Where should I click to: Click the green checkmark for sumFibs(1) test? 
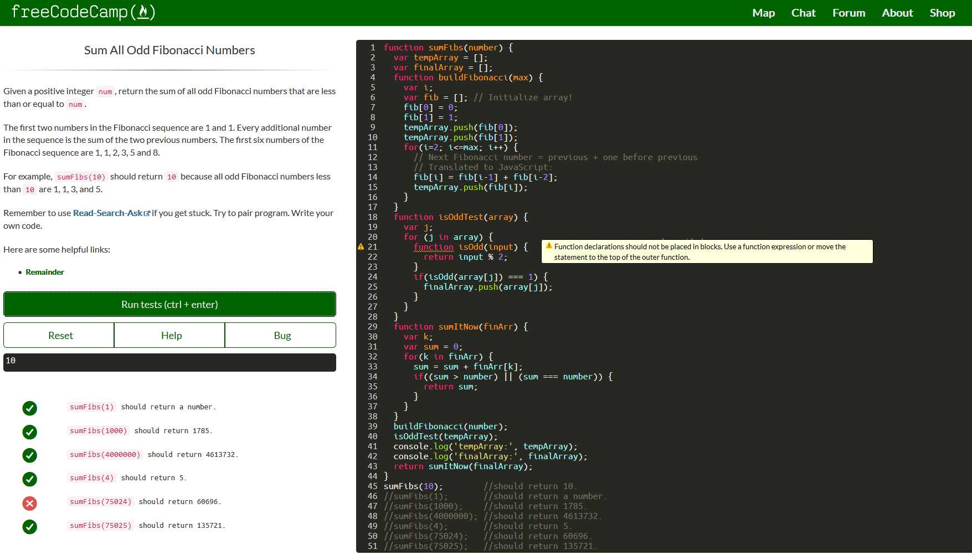30,408
